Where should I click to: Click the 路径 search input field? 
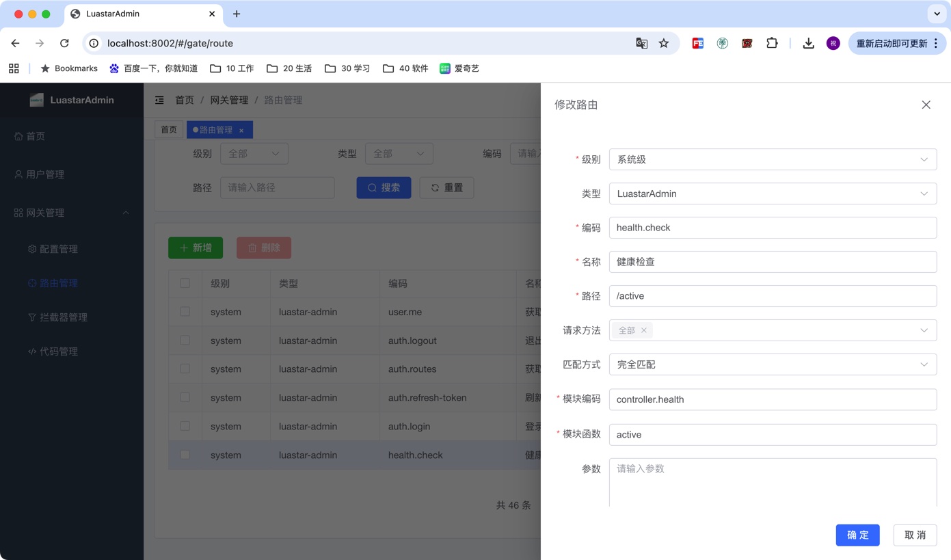(277, 187)
